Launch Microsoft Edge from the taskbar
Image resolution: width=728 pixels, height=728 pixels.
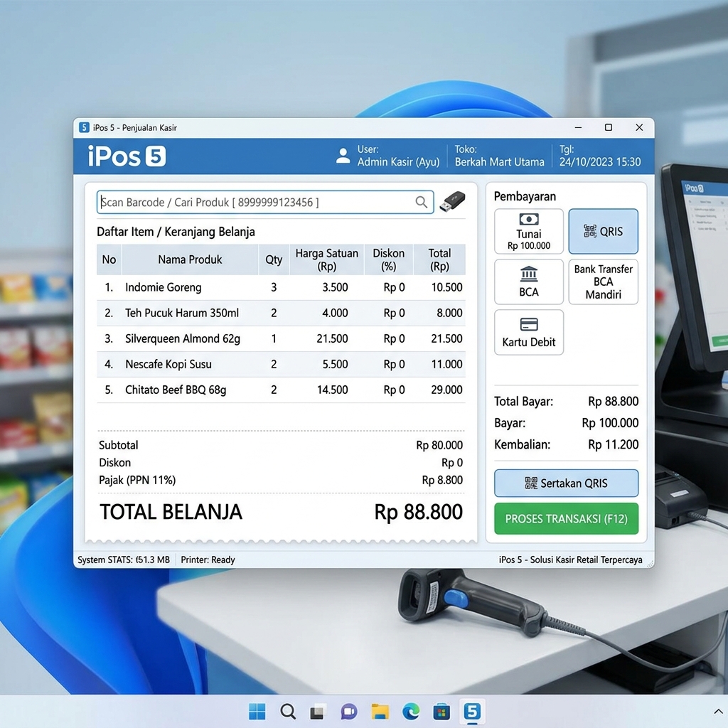pyautogui.click(x=411, y=711)
